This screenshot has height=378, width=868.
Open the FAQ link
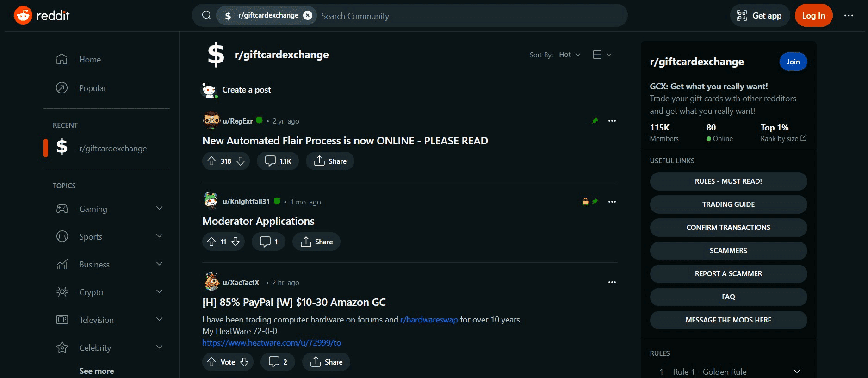click(x=728, y=297)
